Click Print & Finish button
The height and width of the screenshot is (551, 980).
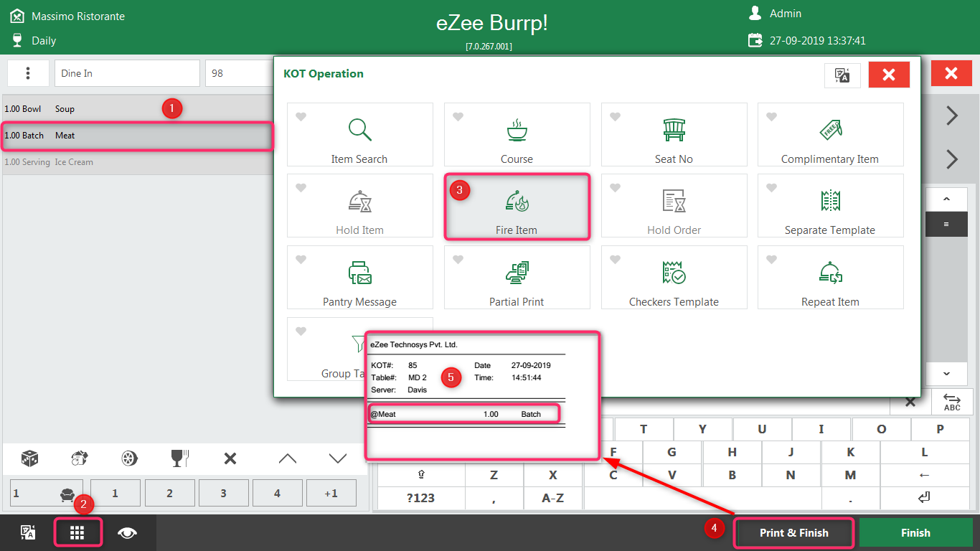click(x=794, y=533)
